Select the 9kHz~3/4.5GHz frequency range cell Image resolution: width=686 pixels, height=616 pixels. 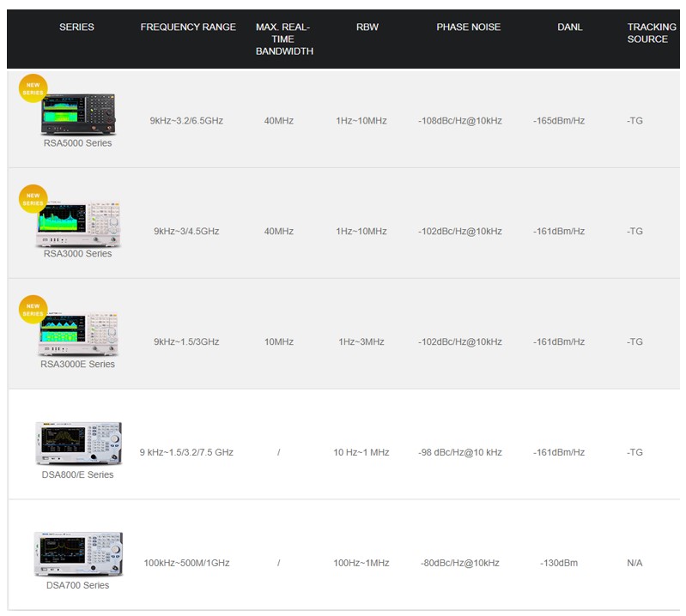click(x=186, y=232)
